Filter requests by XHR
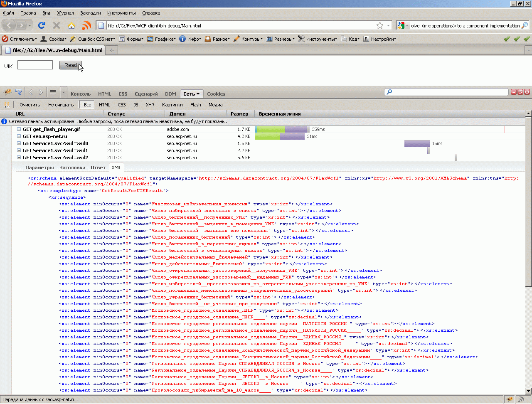The width and height of the screenshot is (532, 404). (x=150, y=105)
